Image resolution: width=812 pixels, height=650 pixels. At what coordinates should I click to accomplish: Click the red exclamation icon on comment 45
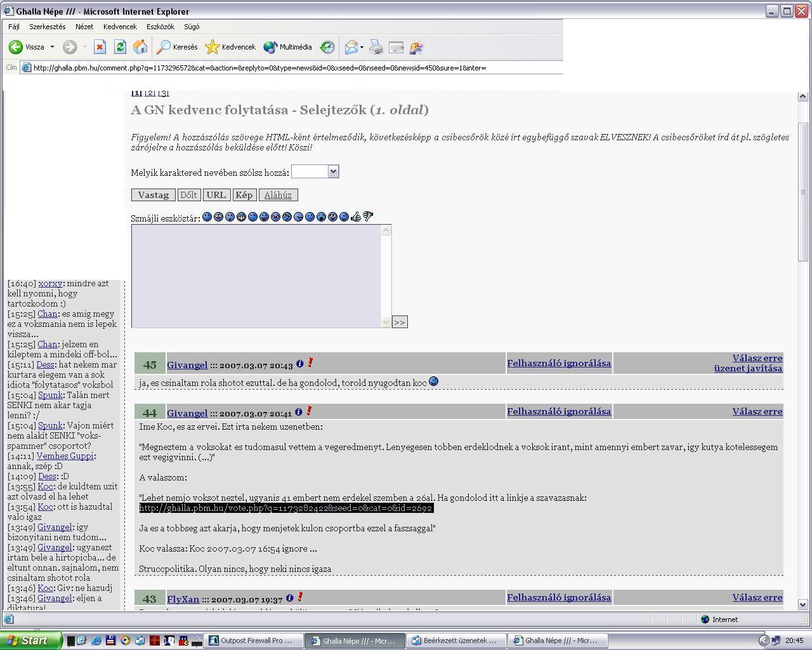[310, 363]
